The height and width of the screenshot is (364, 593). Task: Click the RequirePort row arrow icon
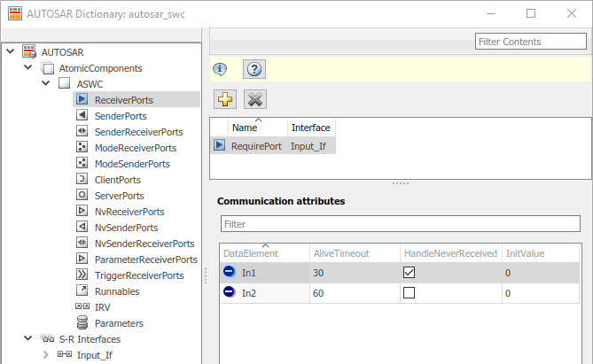[x=219, y=145]
